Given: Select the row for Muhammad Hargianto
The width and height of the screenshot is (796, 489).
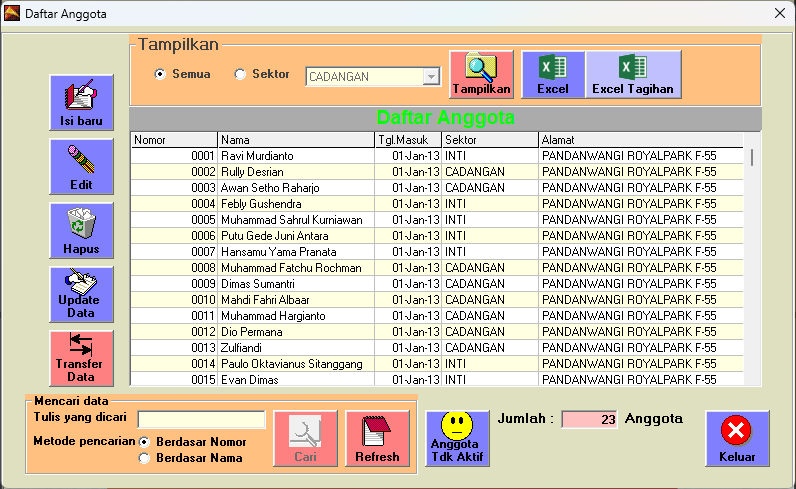Looking at the screenshot, I should 437,316.
